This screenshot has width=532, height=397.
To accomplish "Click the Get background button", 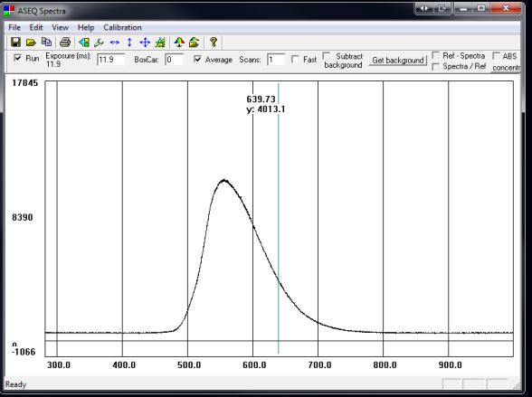I will pyautogui.click(x=398, y=61).
